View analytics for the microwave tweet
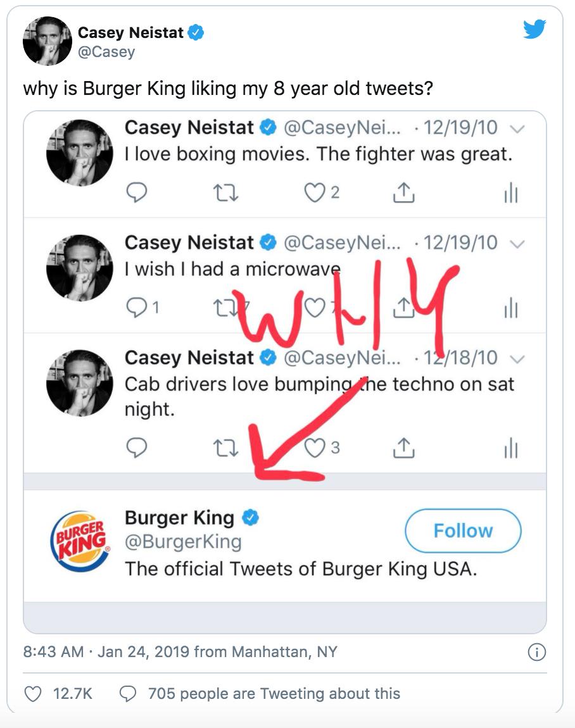Image resolution: width=575 pixels, height=728 pixels. coord(510,309)
